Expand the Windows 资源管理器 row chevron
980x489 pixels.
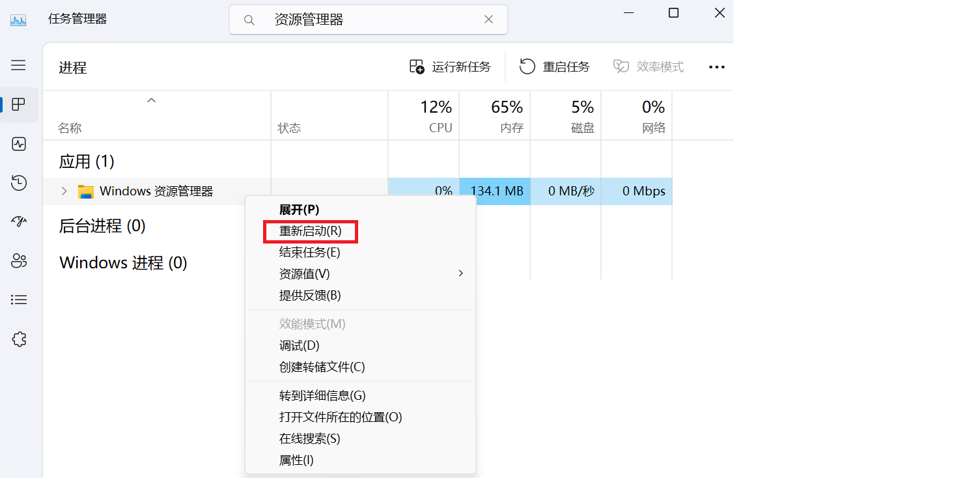point(64,191)
